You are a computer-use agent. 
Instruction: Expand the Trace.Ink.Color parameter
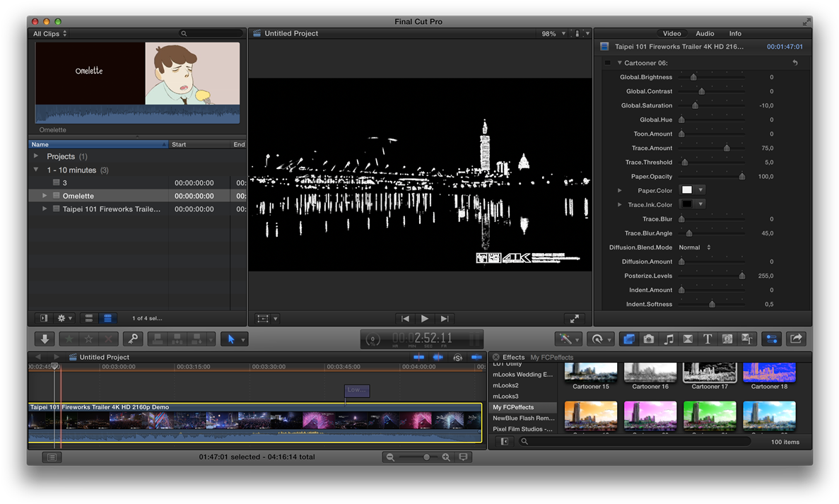coord(620,204)
